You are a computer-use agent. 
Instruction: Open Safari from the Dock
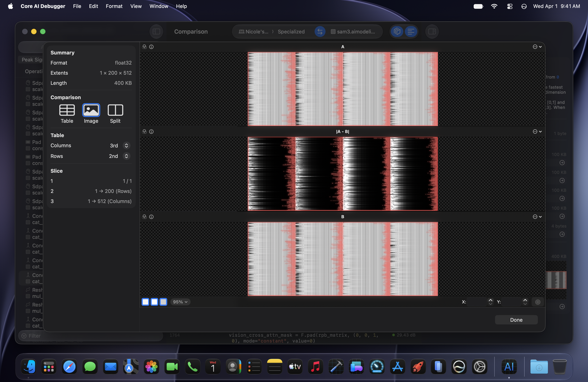tap(69, 366)
